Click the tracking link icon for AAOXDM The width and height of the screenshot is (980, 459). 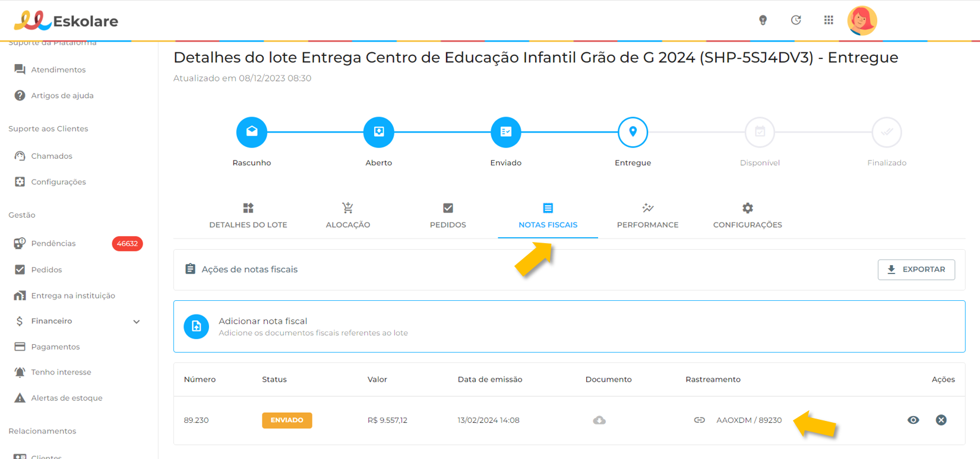click(x=700, y=420)
